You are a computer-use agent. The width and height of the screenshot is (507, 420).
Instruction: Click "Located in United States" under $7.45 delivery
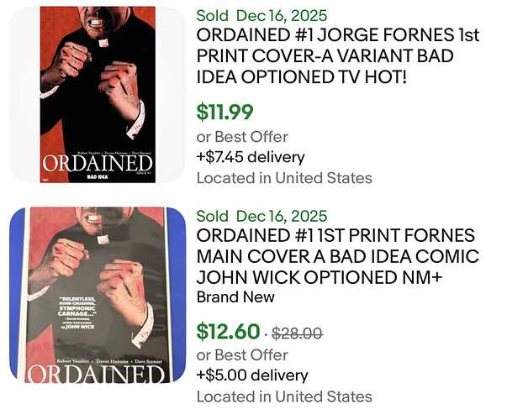tap(283, 177)
